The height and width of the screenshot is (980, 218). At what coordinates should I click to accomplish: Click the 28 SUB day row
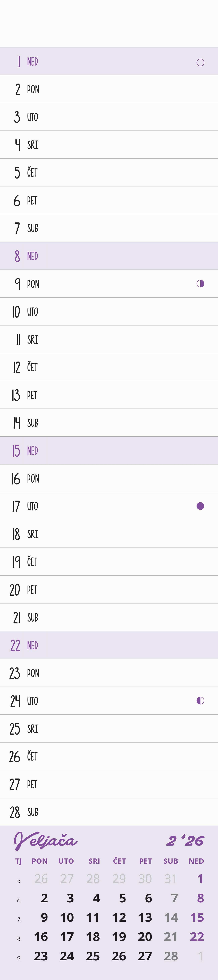point(109,812)
